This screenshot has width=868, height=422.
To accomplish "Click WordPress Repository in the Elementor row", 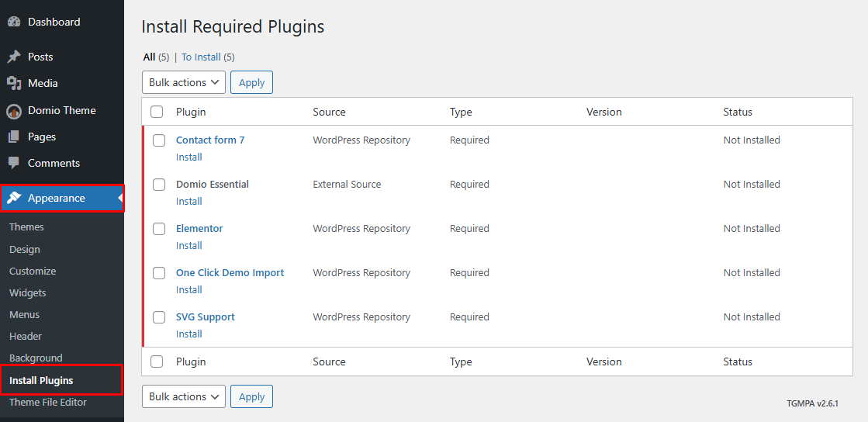I will pyautogui.click(x=361, y=229).
